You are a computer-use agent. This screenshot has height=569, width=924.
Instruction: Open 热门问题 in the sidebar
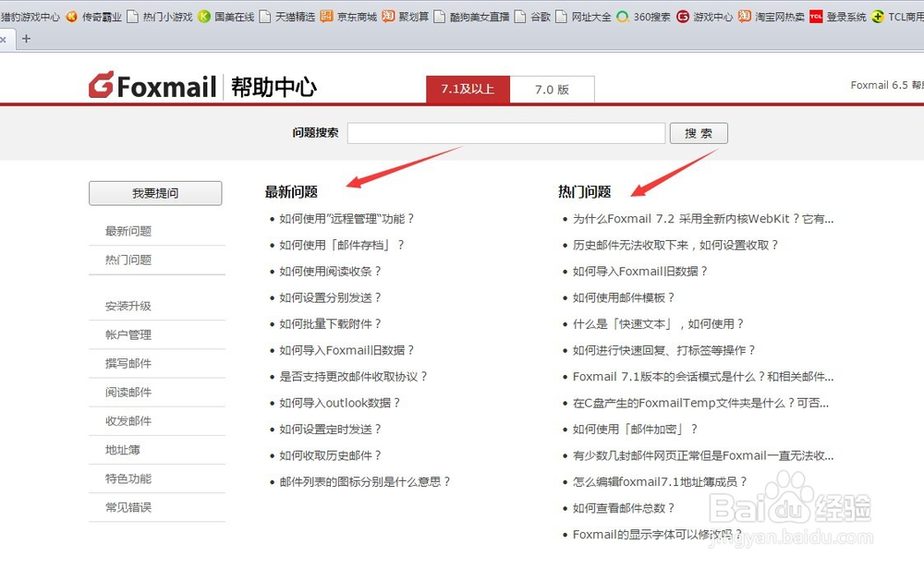tap(128, 260)
